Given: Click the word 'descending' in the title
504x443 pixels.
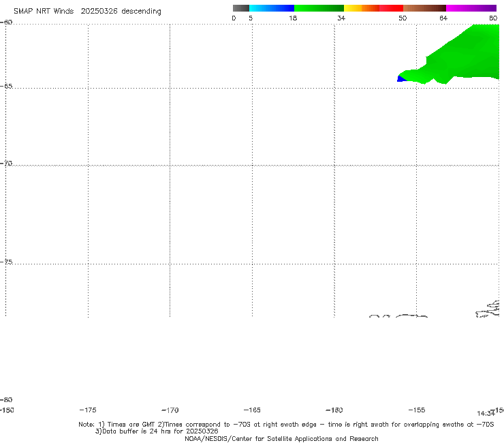Looking at the screenshot, I should point(141,12).
